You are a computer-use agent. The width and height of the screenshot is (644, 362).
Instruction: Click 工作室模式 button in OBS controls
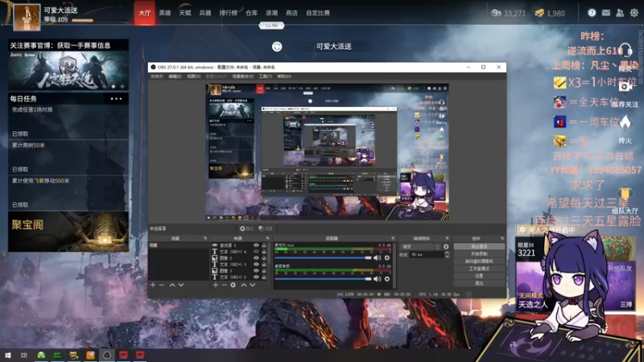click(x=479, y=269)
